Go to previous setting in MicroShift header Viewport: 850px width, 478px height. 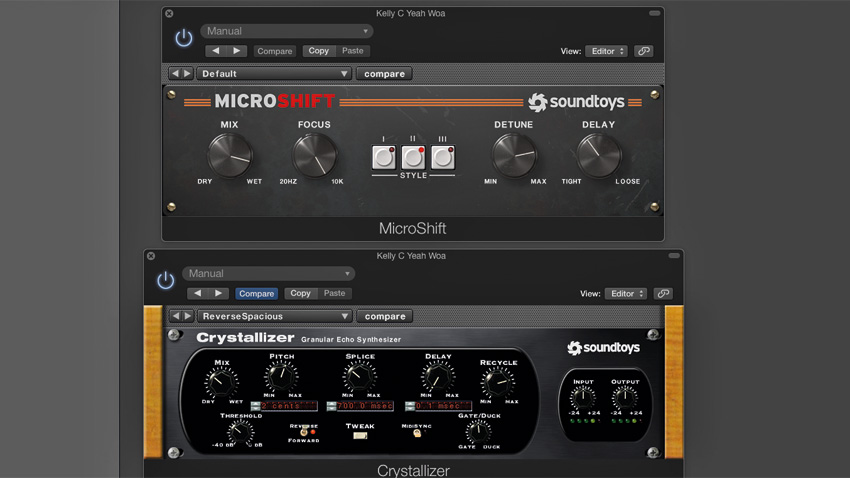[215, 51]
